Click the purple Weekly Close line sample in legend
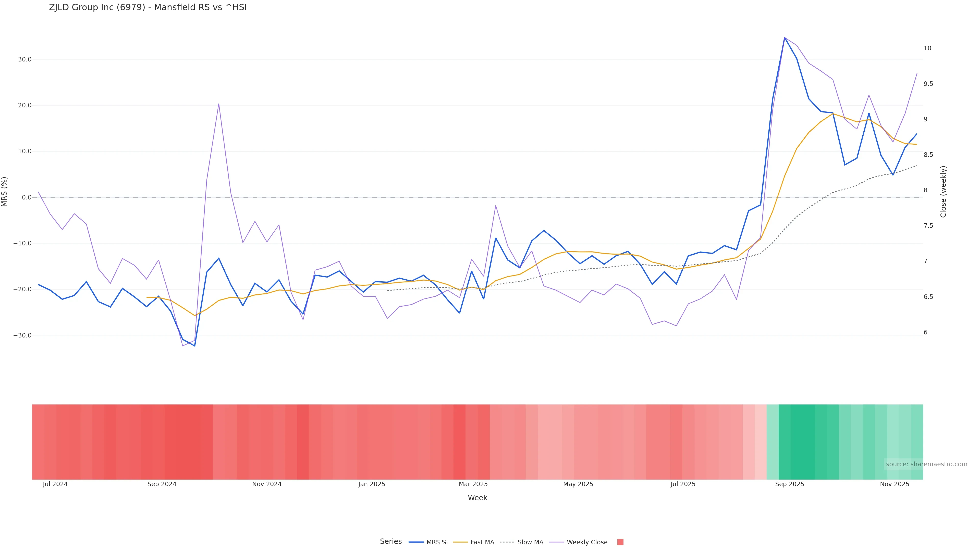 coord(557,542)
